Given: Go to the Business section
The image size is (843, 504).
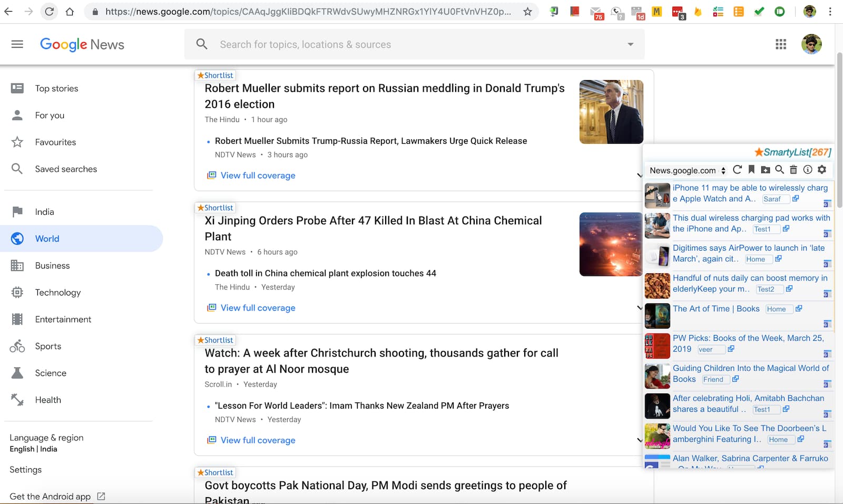Looking at the screenshot, I should pos(52,265).
